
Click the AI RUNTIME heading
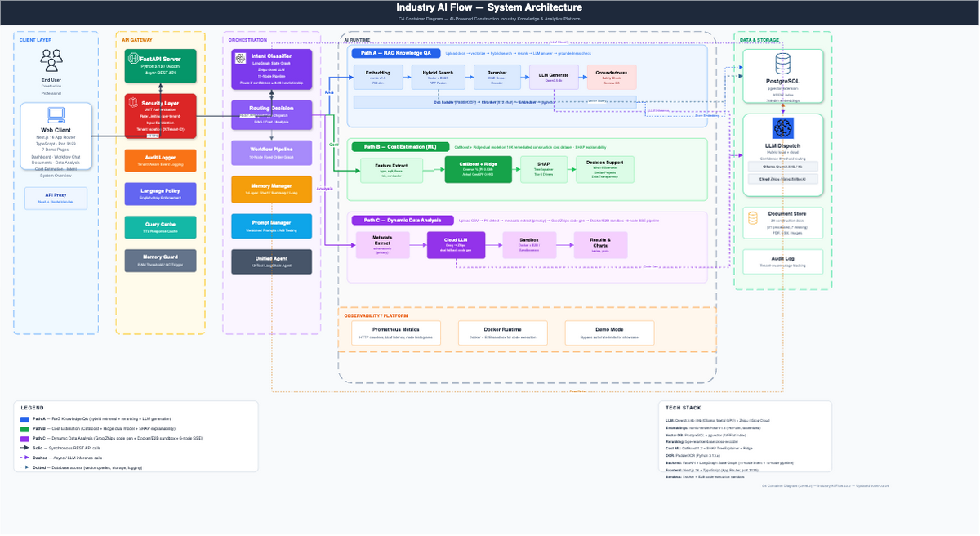pos(359,39)
